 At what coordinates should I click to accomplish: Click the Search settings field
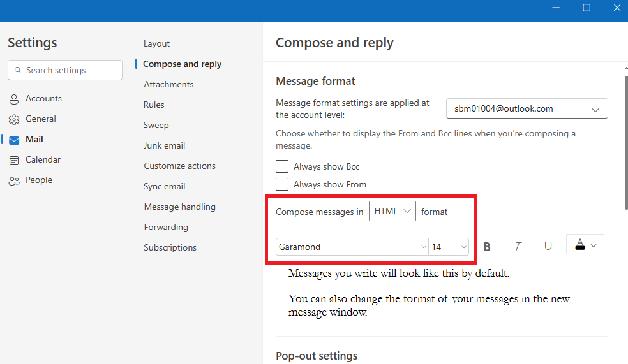[x=65, y=70]
